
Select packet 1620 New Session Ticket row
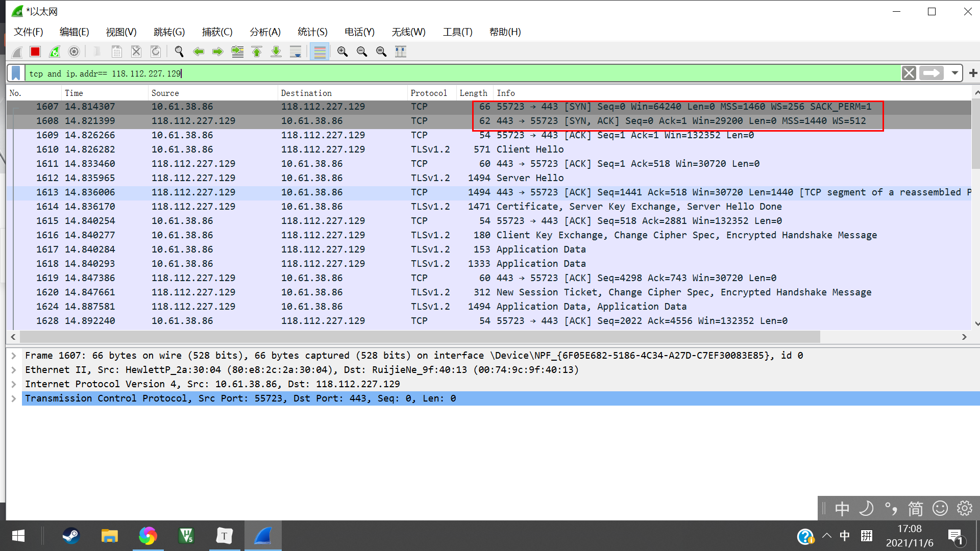point(489,292)
